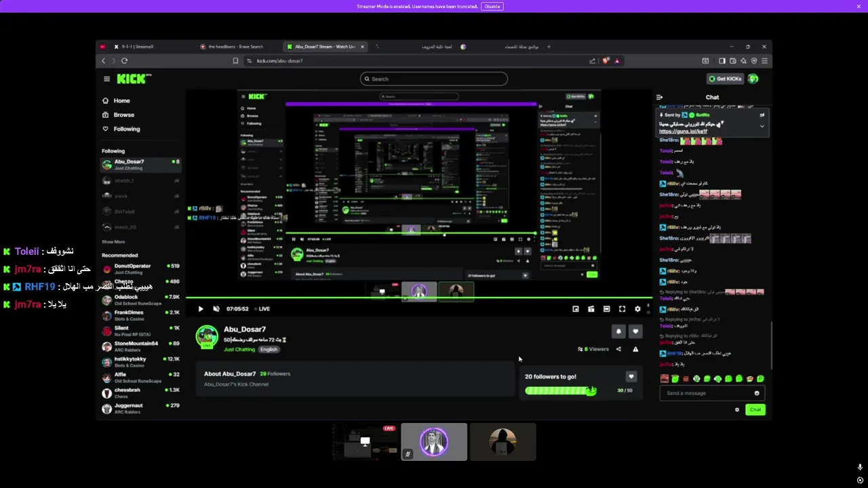The image size is (868, 488).
Task: Open Juggernaut recommended channel
Action: pos(140,409)
